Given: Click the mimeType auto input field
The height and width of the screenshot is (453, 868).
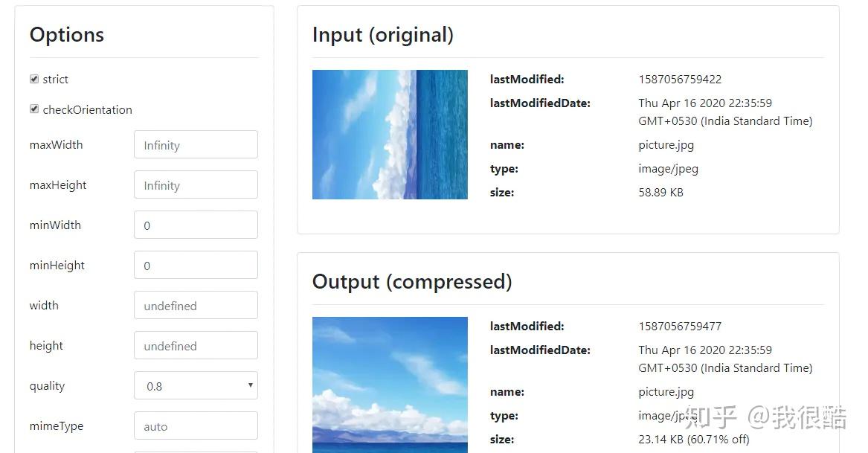Looking at the screenshot, I should 196,425.
